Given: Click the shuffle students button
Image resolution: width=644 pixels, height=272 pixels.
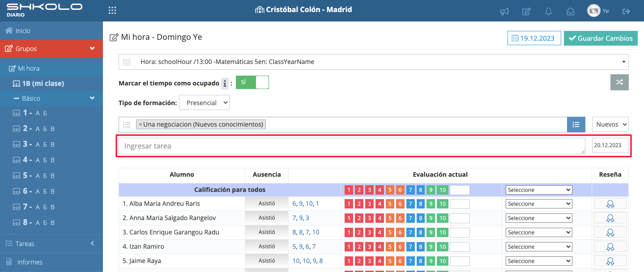Looking at the screenshot, I should coord(619,82).
